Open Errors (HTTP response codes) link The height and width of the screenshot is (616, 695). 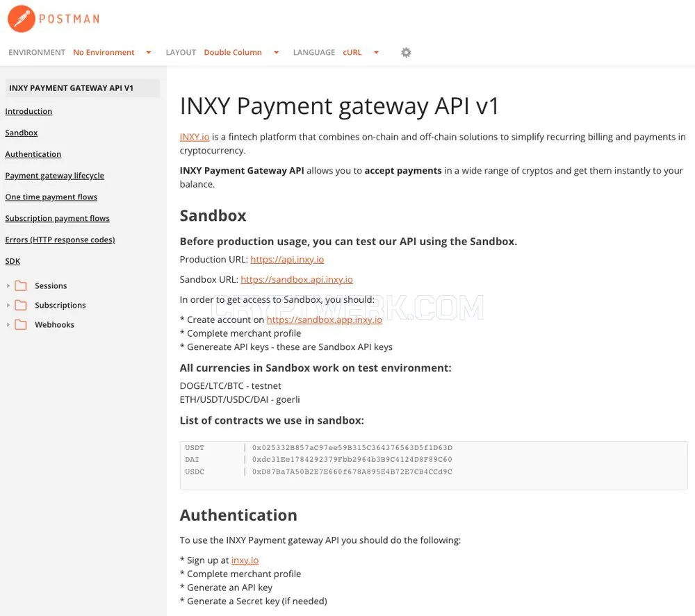pyautogui.click(x=60, y=240)
